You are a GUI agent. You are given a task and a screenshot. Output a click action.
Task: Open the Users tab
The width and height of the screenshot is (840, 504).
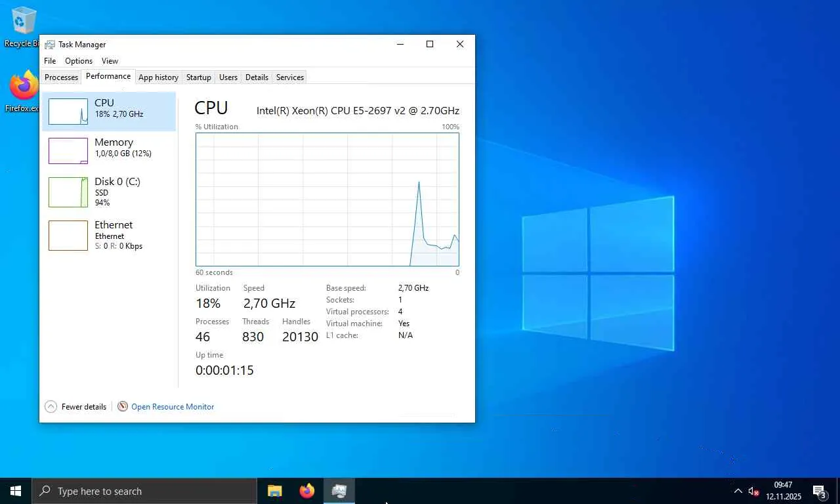228,77
